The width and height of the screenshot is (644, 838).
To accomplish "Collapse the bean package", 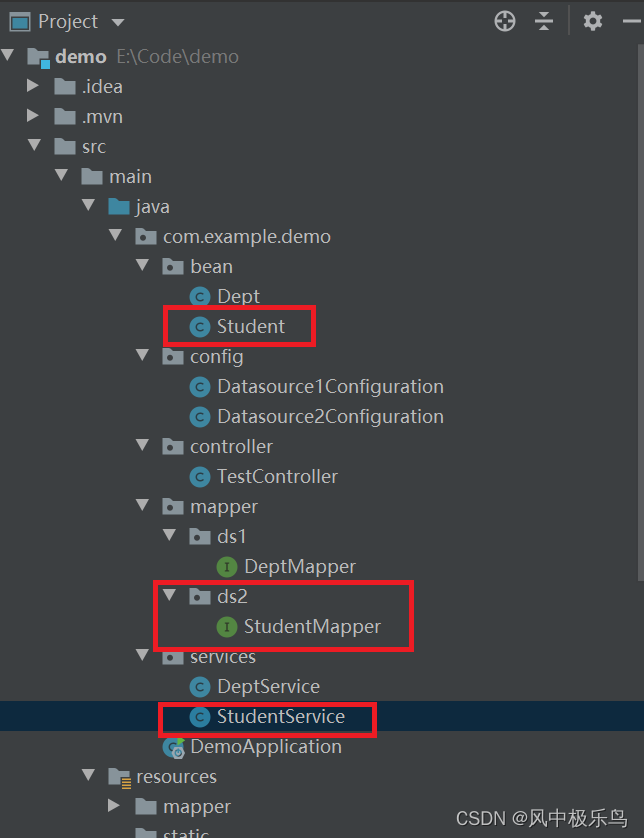I will point(145,266).
